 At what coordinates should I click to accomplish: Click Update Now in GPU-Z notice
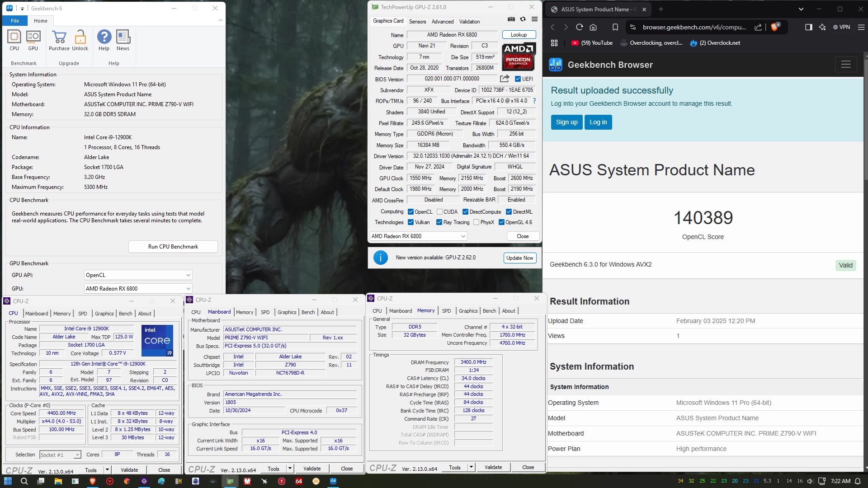click(520, 258)
